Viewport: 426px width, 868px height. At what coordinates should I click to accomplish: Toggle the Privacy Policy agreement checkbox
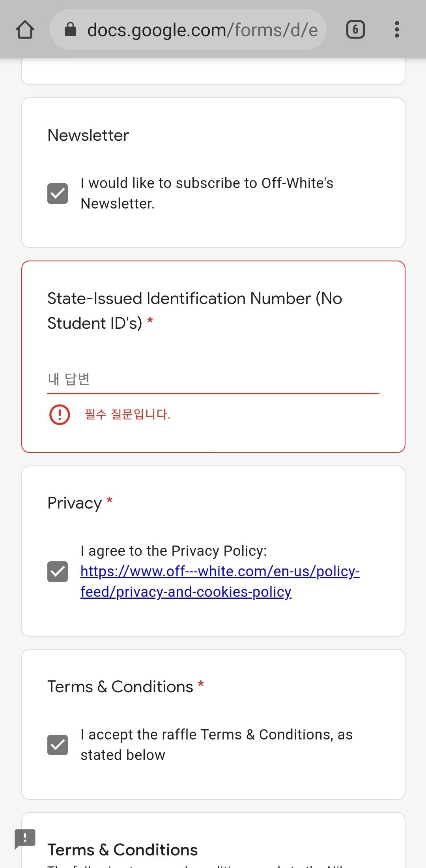click(58, 572)
